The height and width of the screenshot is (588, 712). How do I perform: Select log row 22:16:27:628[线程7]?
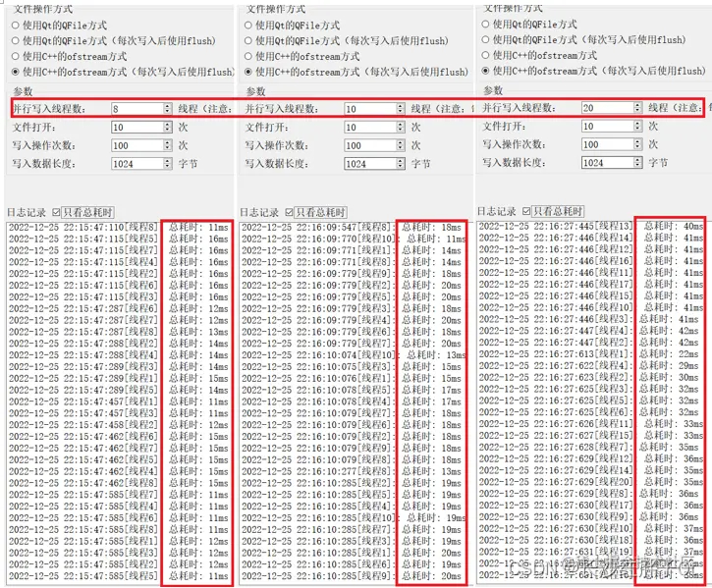point(589,447)
